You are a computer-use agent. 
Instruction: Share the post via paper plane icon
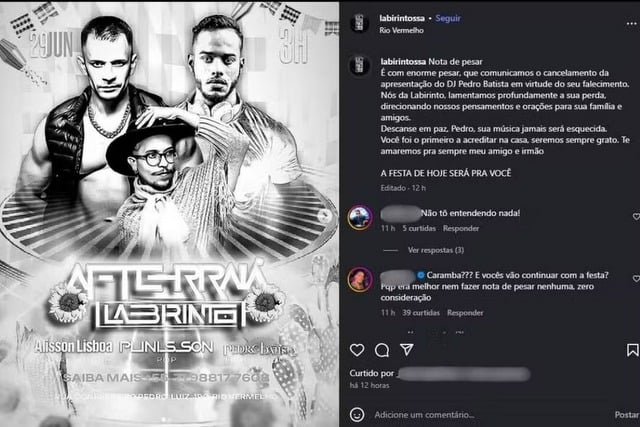[x=407, y=349]
